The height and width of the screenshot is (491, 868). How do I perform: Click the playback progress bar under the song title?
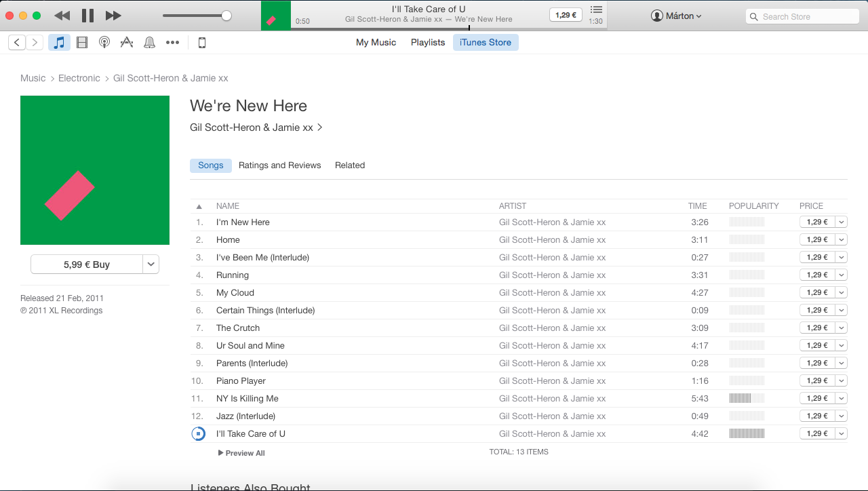448,28
